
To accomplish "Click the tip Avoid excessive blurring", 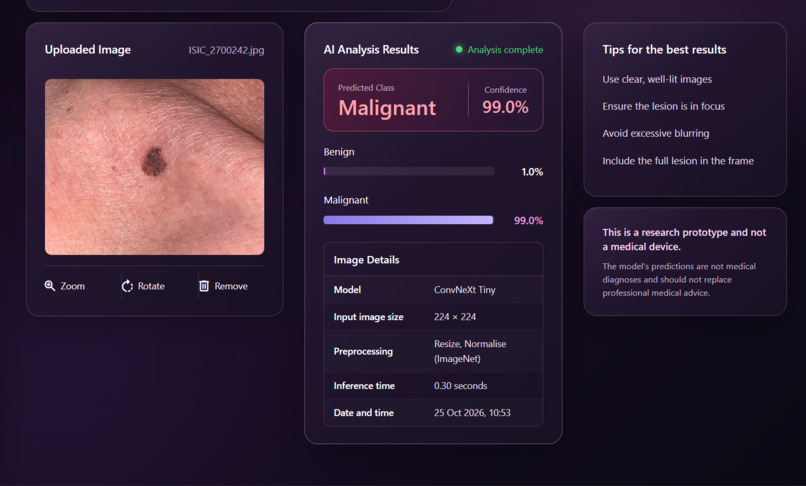I will 656,133.
